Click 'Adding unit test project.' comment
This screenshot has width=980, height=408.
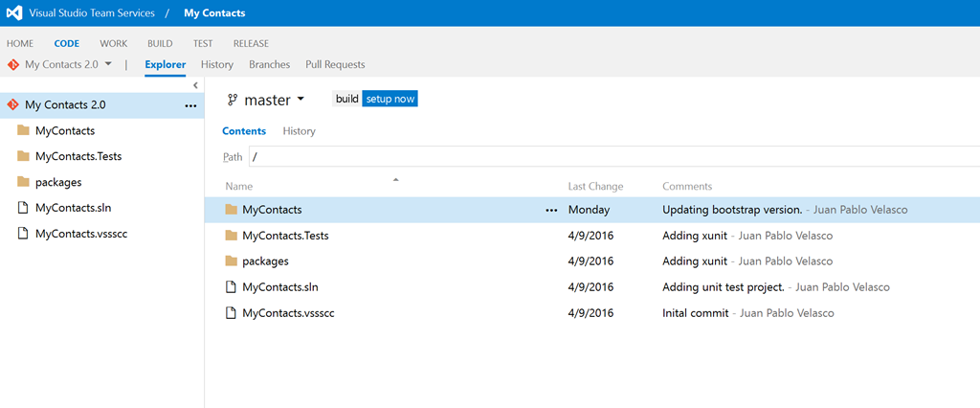[x=724, y=287]
